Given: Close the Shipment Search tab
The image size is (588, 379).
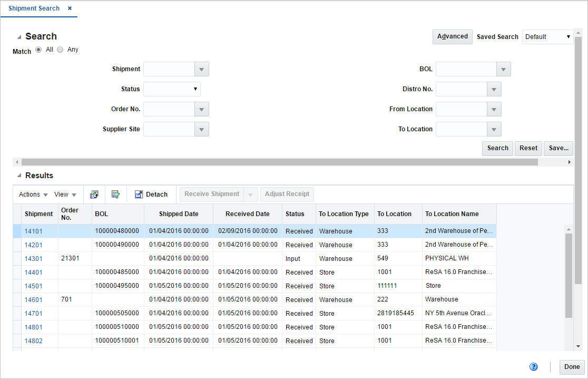Looking at the screenshot, I should click(69, 8).
